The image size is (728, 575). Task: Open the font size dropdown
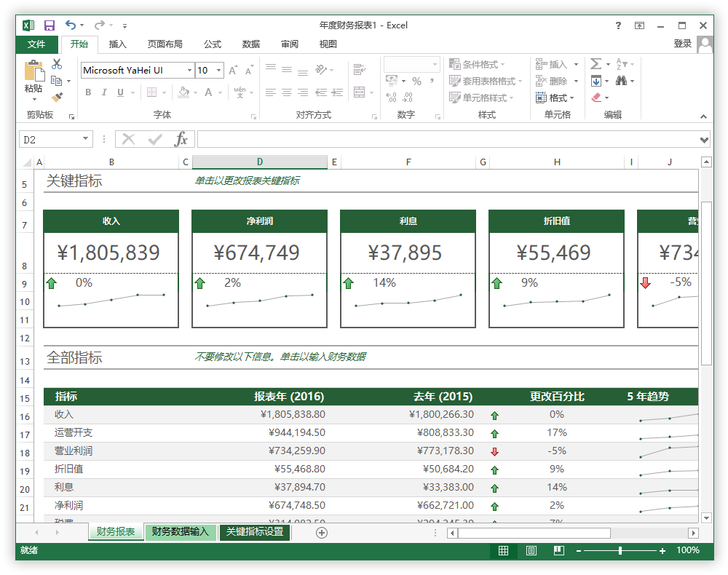click(218, 70)
